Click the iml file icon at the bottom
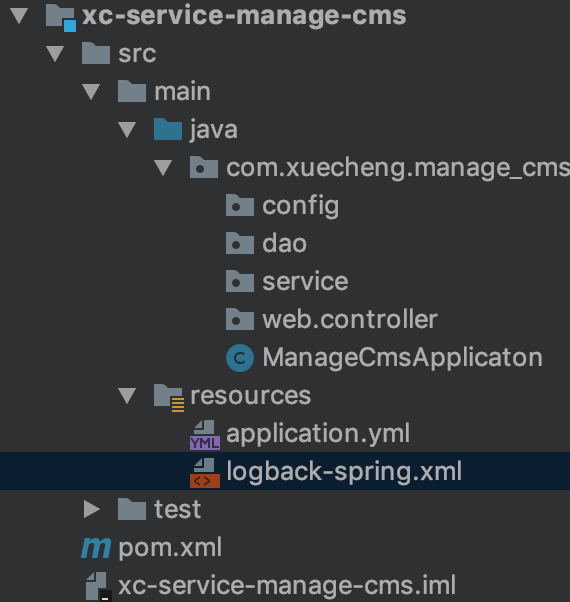 click(x=98, y=586)
